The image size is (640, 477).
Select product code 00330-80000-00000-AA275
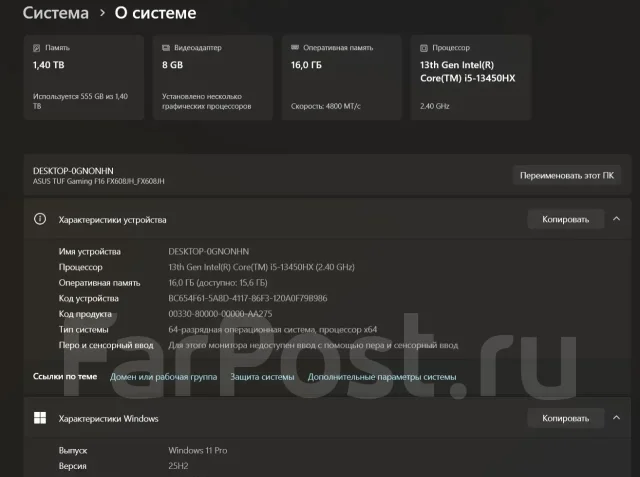pos(220,313)
